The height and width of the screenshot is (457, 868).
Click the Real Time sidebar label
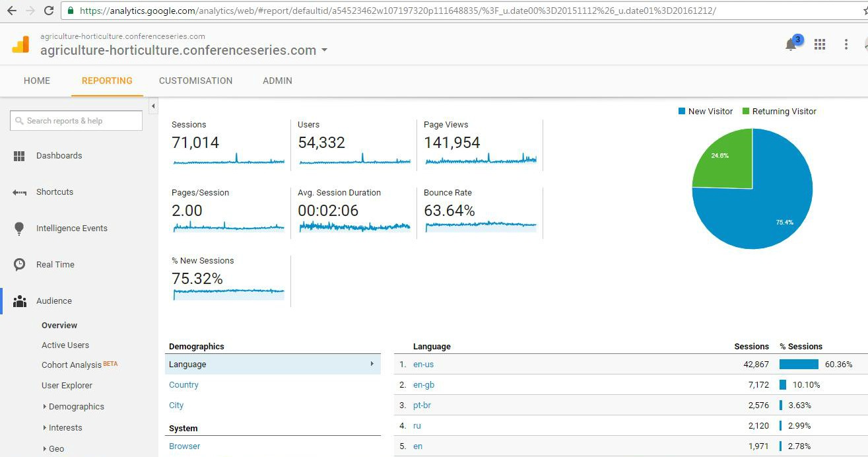point(55,265)
